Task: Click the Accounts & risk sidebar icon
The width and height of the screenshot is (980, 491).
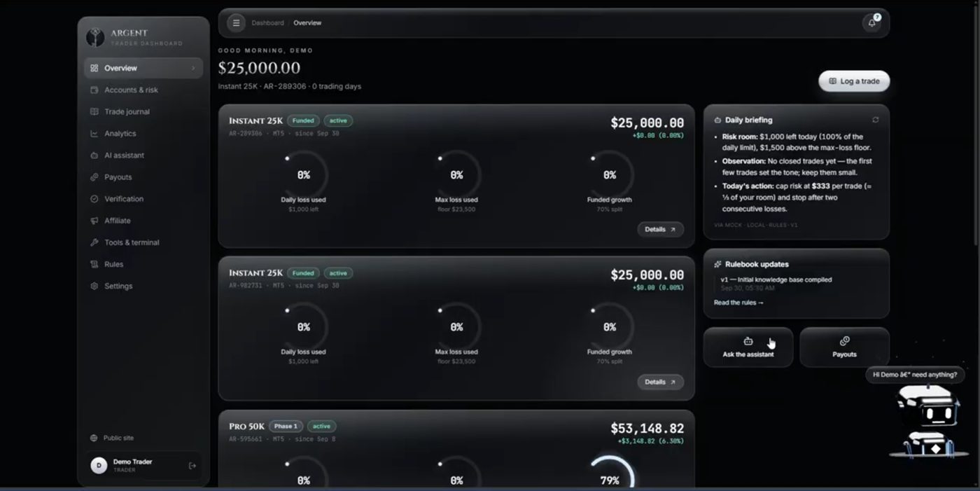Action: (x=94, y=90)
